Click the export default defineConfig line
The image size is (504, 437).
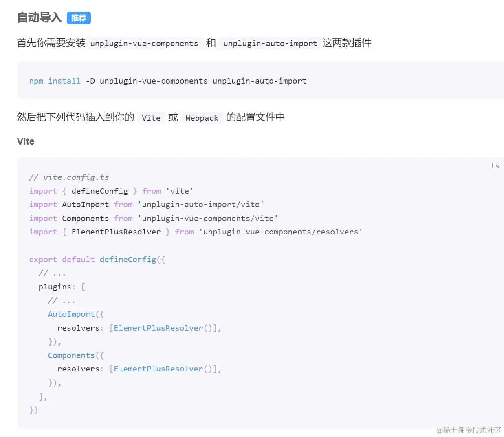(97, 259)
